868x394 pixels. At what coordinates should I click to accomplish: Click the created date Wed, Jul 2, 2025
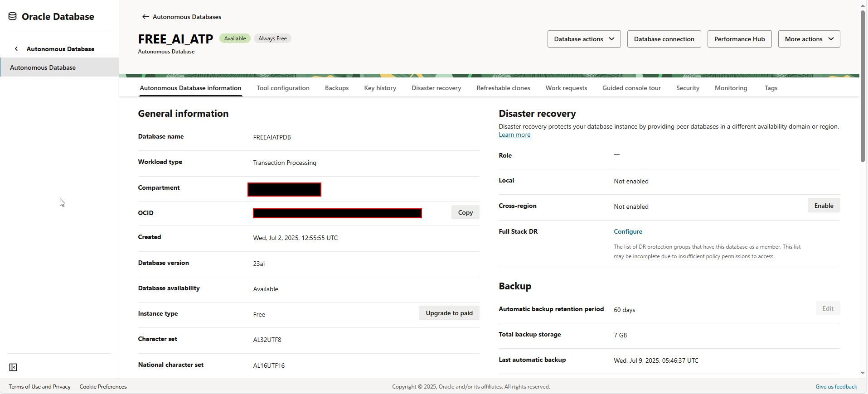295,238
